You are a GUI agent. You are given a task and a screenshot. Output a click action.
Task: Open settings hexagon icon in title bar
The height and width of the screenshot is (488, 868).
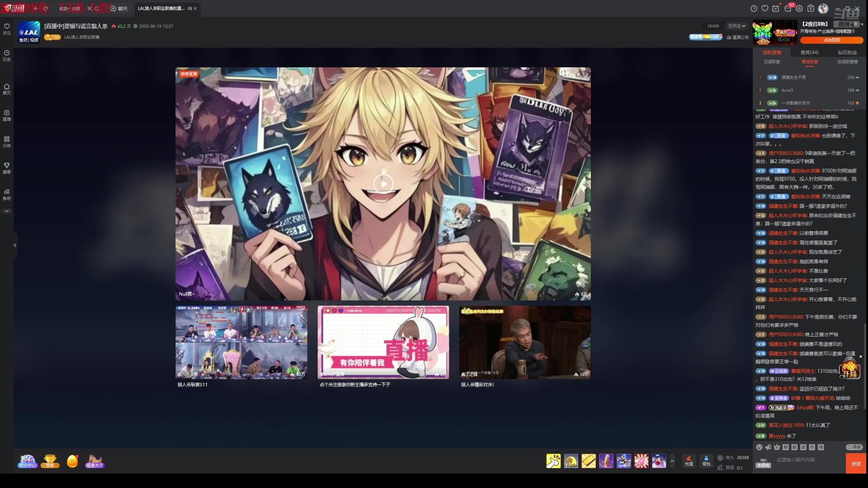point(799,9)
